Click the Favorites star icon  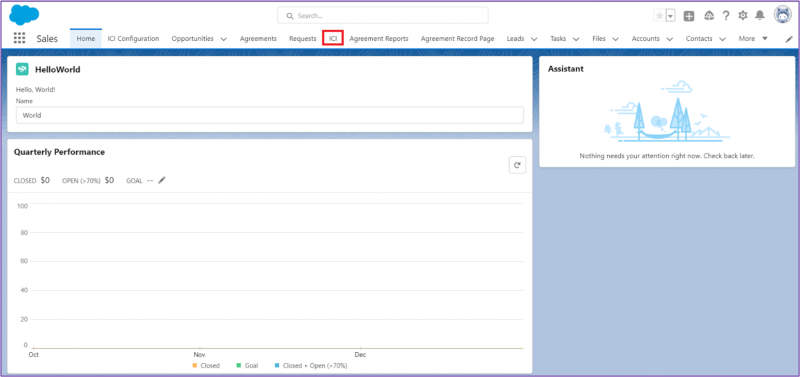(659, 16)
